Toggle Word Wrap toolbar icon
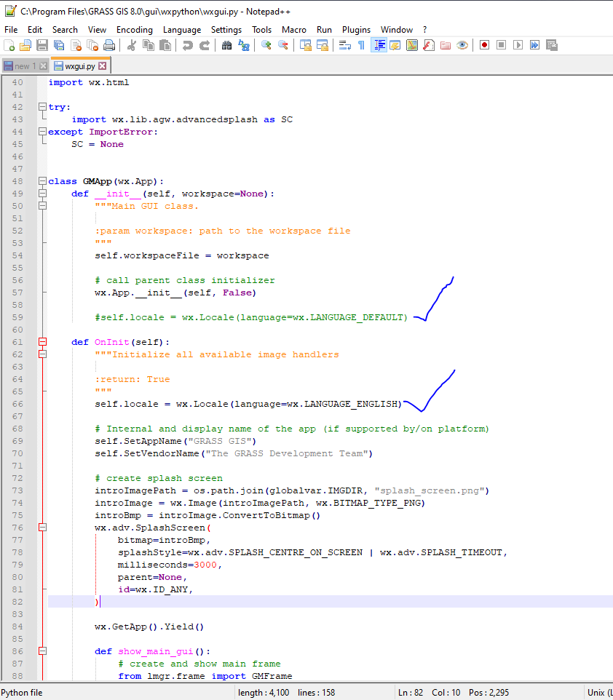 tap(345, 45)
